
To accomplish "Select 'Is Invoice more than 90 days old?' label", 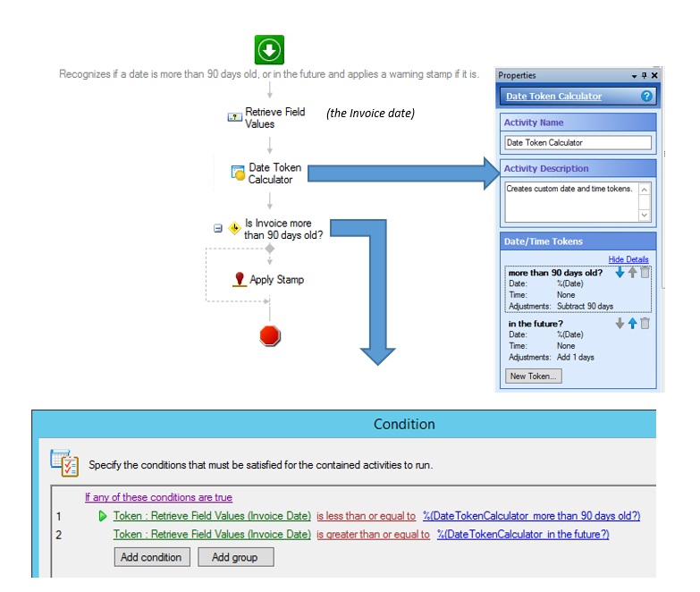I will coord(283,229).
